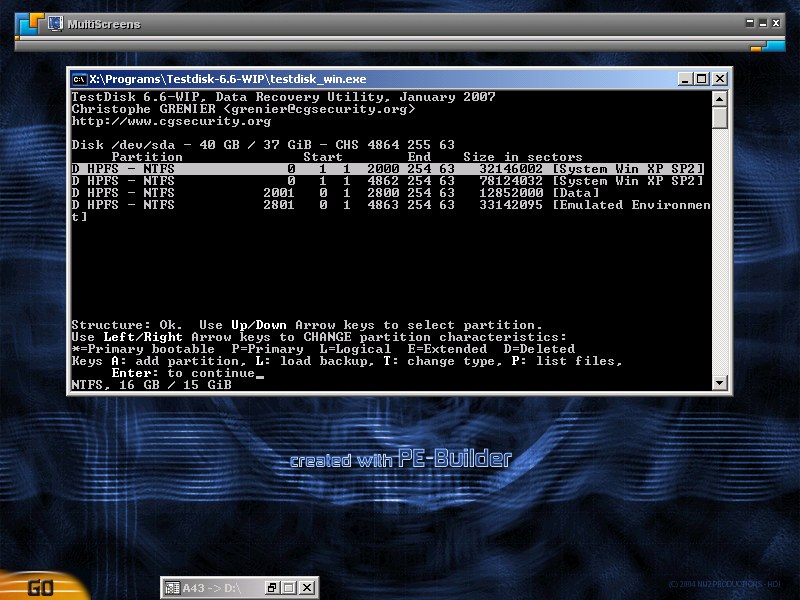Click the MultiScreens monitor icon
Viewport: 800px width, 600px height.
coord(56,23)
